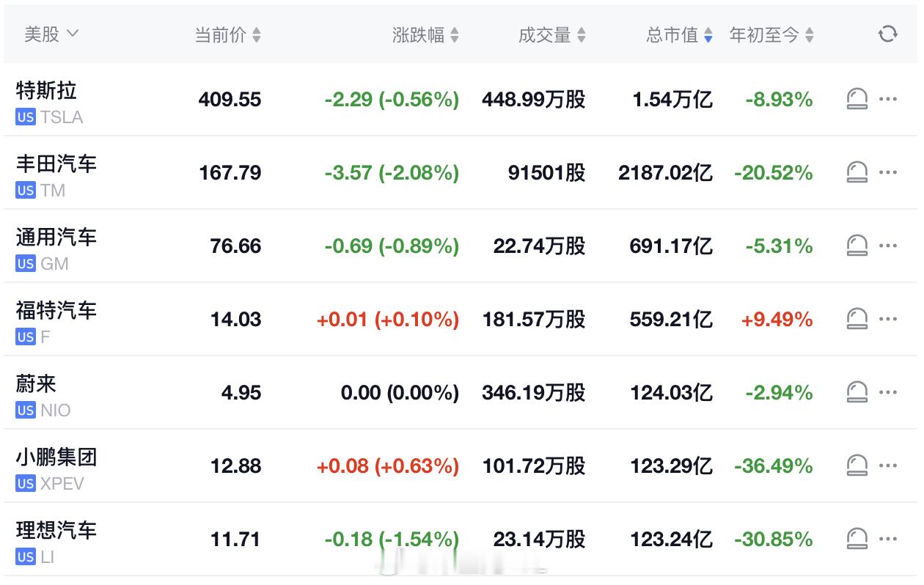Click the US badge next to TSLA
The height and width of the screenshot is (585, 924).
pos(26,117)
